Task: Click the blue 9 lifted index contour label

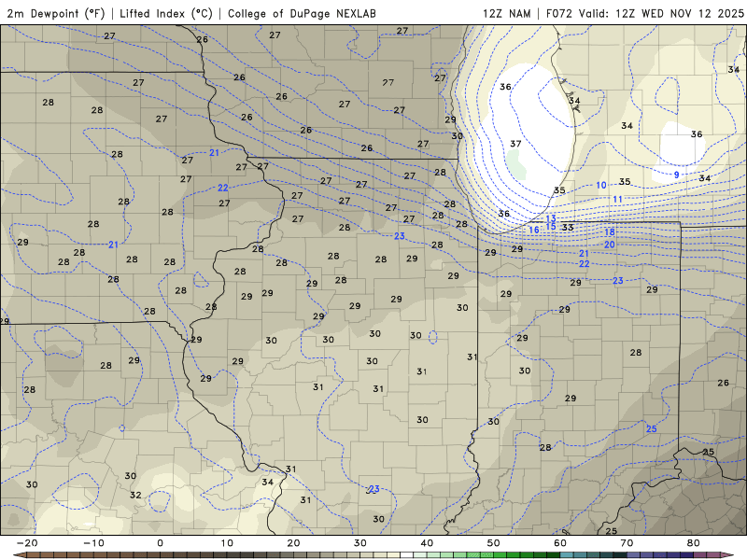Action: (x=676, y=175)
